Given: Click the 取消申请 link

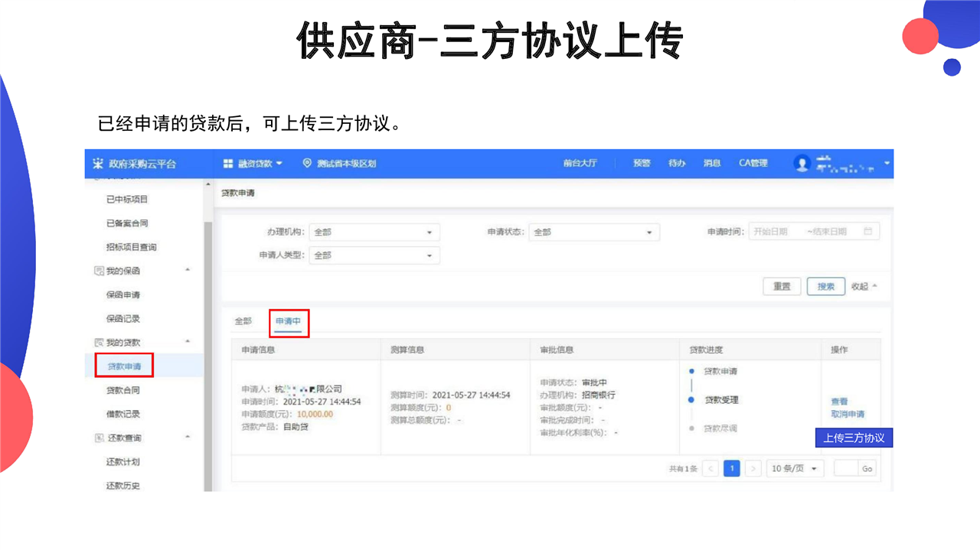Looking at the screenshot, I should [848, 414].
